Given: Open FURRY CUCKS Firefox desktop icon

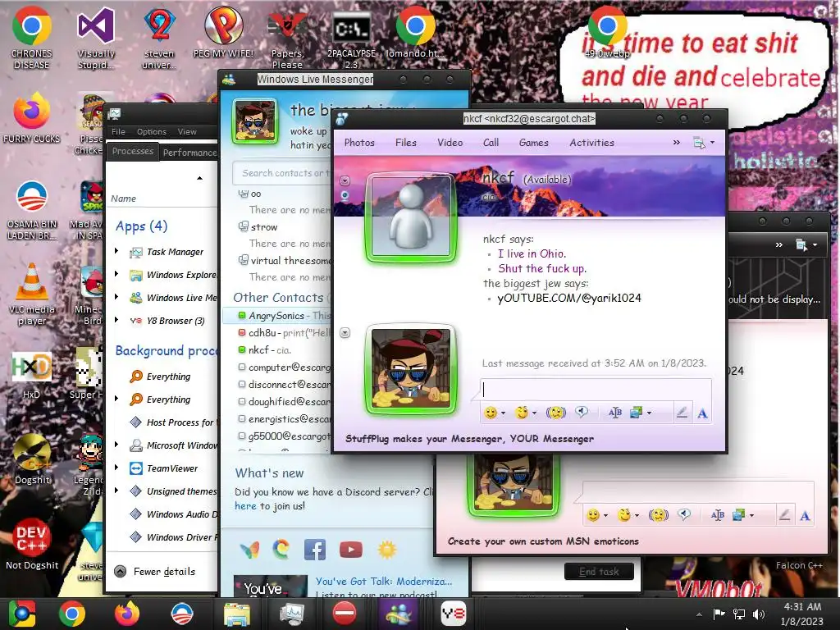Looking at the screenshot, I should point(32,118).
